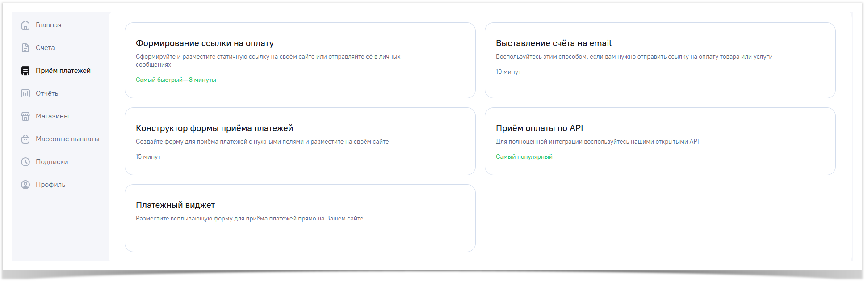Viewport: 868px width, 283px height.
Task: Open Профиль text label
Action: click(50, 185)
